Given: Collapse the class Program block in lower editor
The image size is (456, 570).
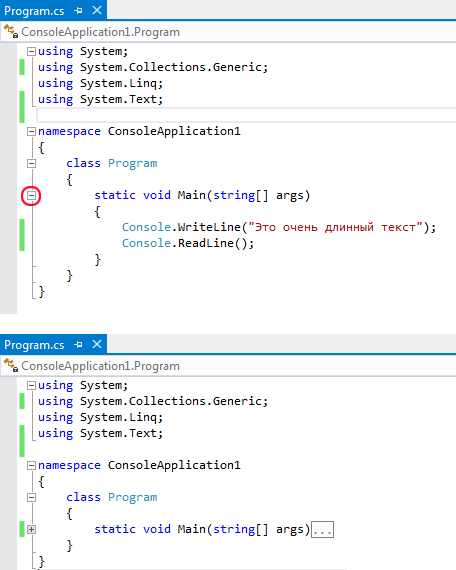Looking at the screenshot, I should pyautogui.click(x=32, y=497).
